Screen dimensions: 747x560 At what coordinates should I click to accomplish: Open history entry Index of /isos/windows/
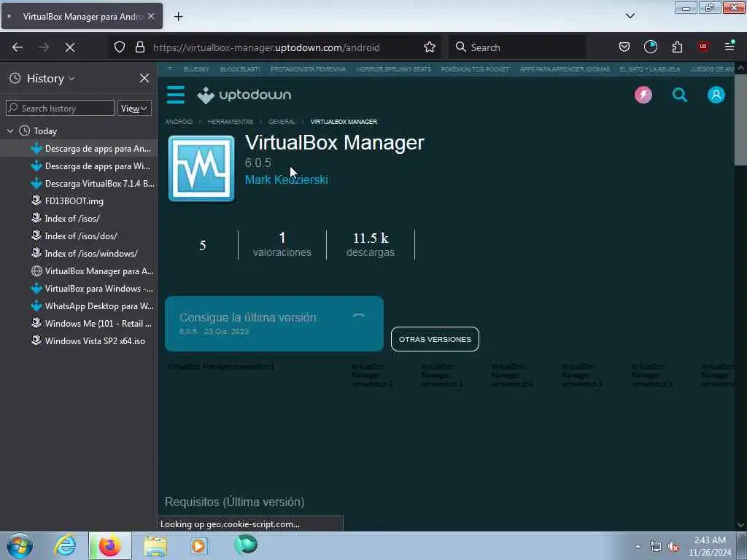point(79,253)
